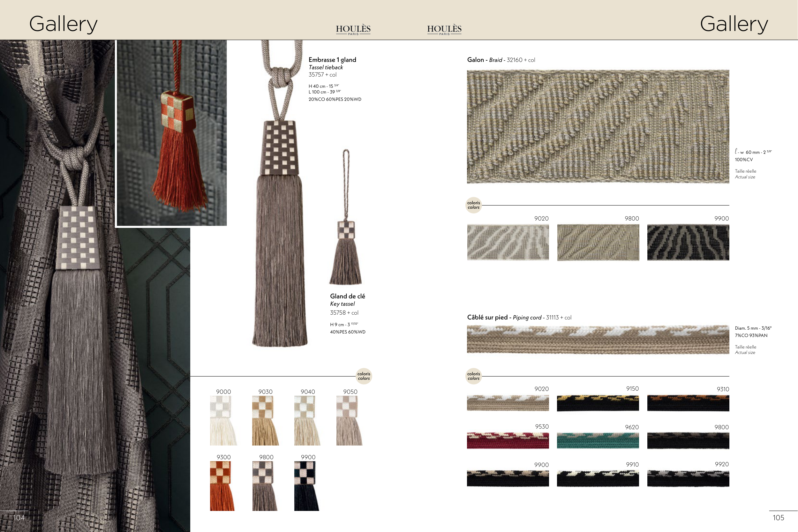
Task: Select the black zebra braid sample 9900
Action: [x=688, y=242]
